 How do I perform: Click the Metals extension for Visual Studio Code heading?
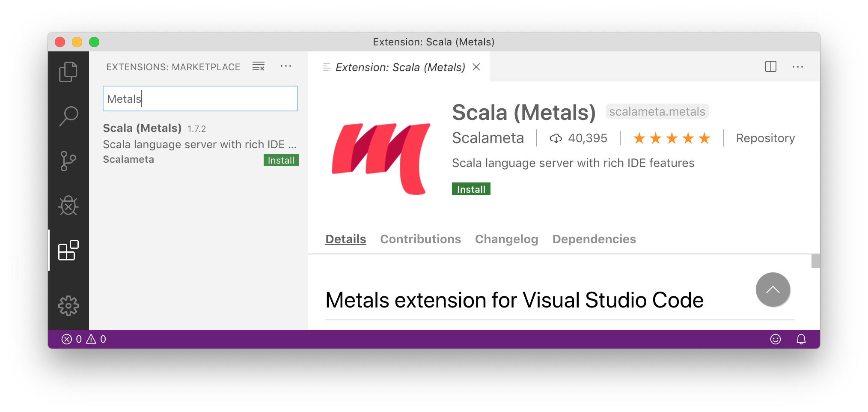514,300
